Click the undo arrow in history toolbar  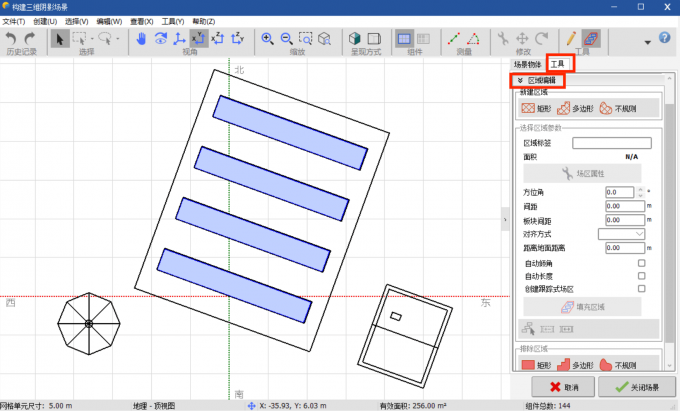[11, 39]
